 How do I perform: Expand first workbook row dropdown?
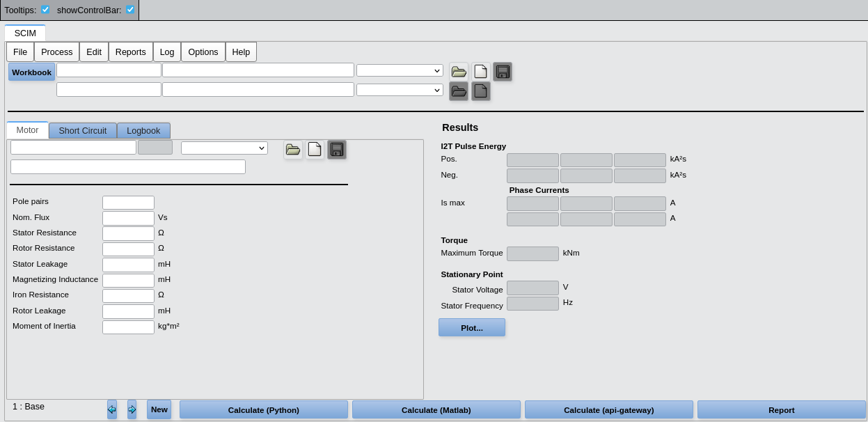click(x=400, y=70)
